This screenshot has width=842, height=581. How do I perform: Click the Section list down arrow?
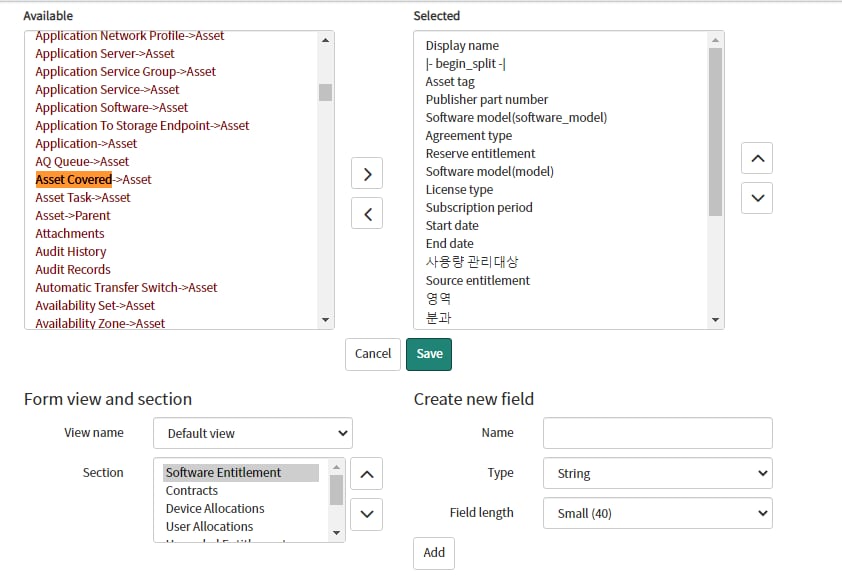click(x=367, y=514)
